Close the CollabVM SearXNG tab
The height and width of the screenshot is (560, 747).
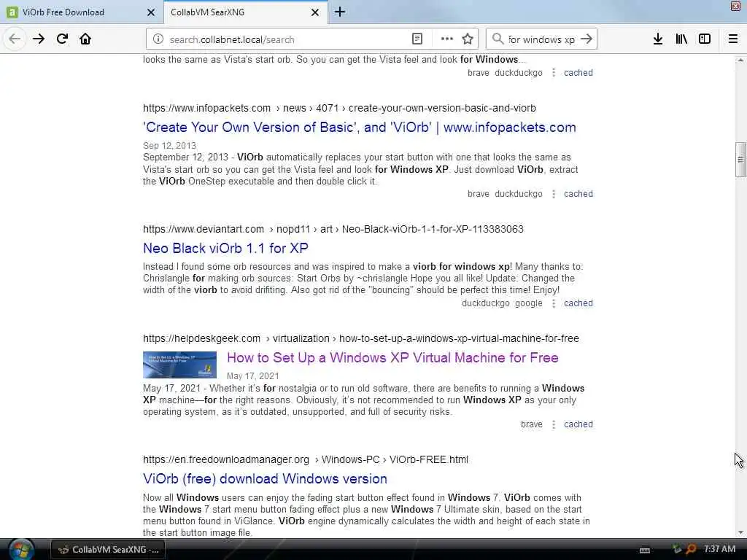coord(315,12)
